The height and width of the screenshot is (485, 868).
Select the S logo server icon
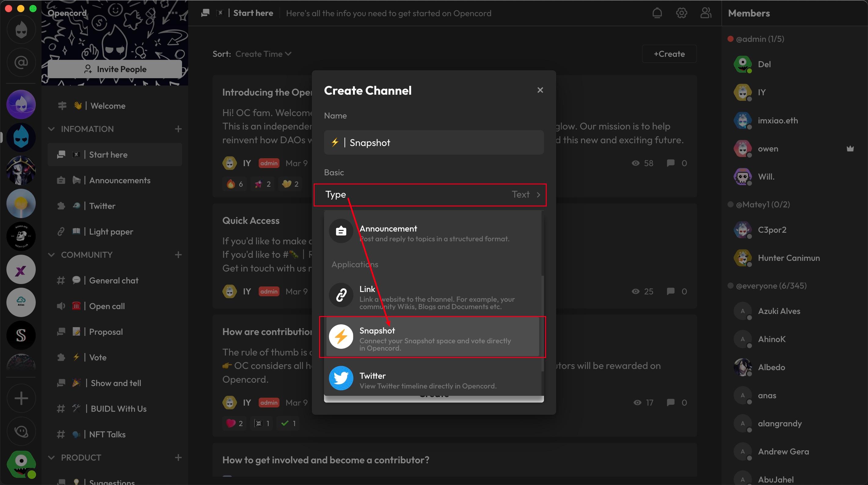tap(21, 335)
